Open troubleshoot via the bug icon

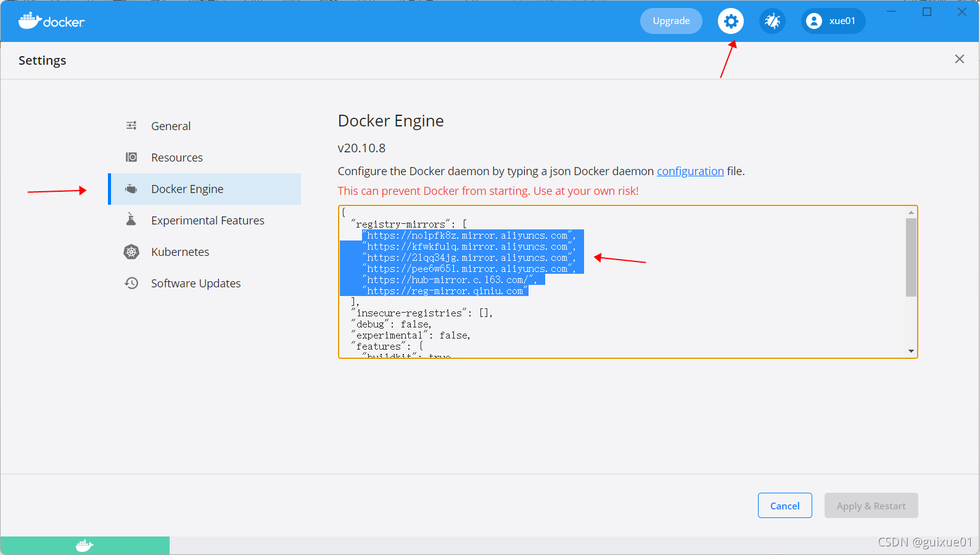click(x=772, y=22)
